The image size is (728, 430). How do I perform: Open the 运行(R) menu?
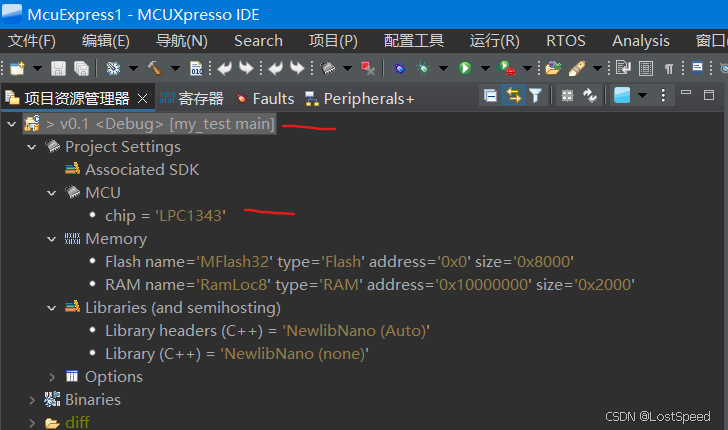494,41
